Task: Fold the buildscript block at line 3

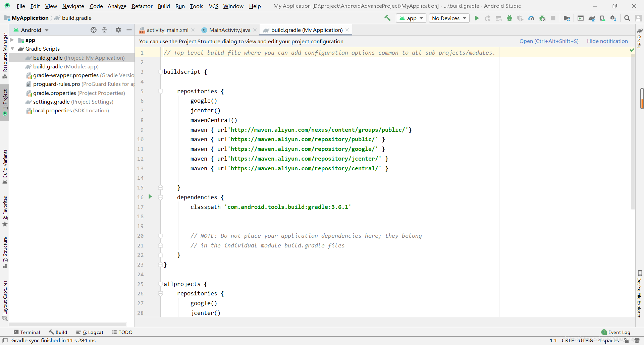Action: tap(161, 72)
